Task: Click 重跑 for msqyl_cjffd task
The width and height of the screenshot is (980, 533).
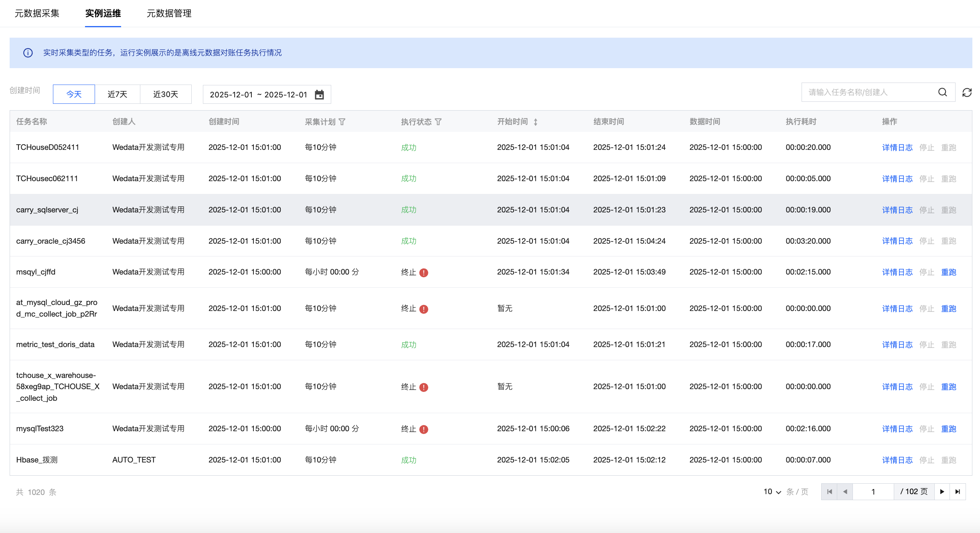Action: pyautogui.click(x=948, y=273)
